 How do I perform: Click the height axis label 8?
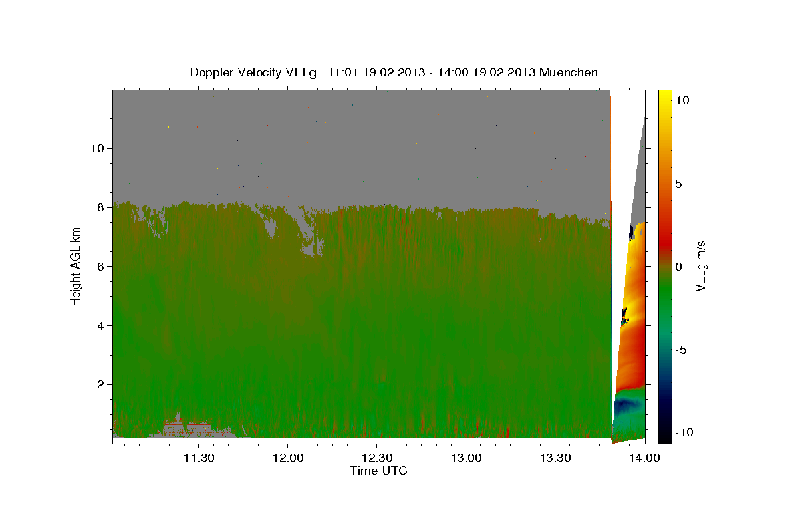point(100,207)
